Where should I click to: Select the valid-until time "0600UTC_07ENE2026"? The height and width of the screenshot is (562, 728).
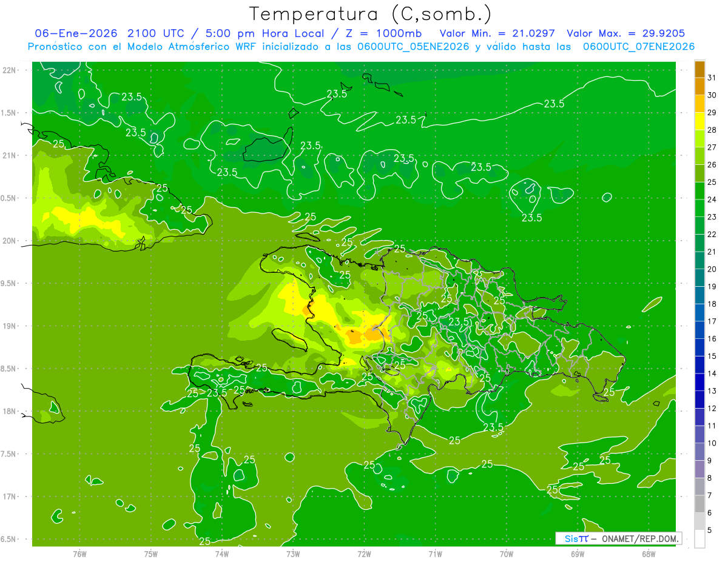coord(639,47)
